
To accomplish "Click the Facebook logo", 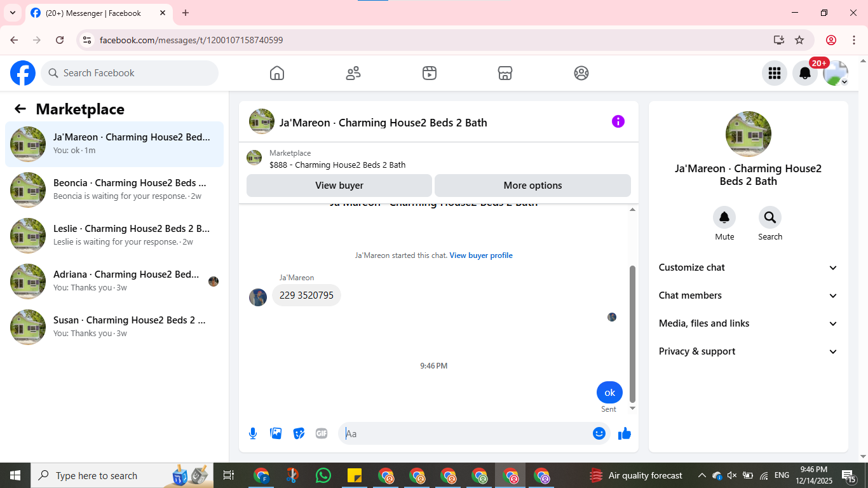I will 23,73.
